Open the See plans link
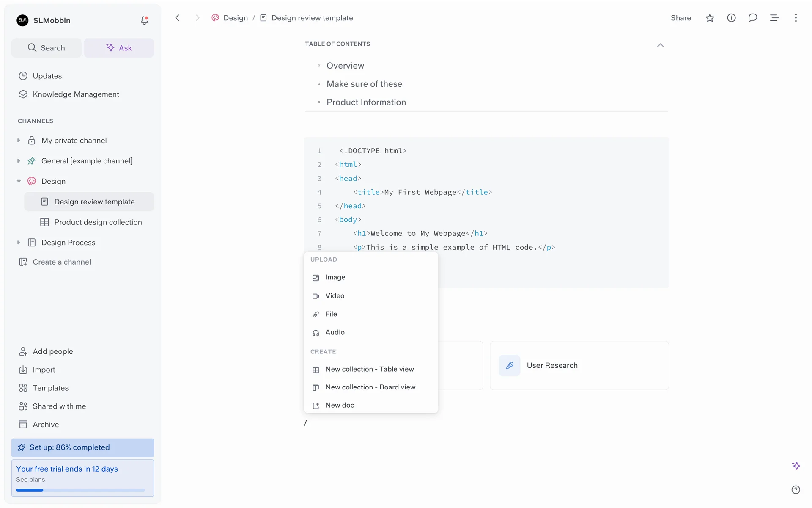This screenshot has width=812, height=508. 30,480
